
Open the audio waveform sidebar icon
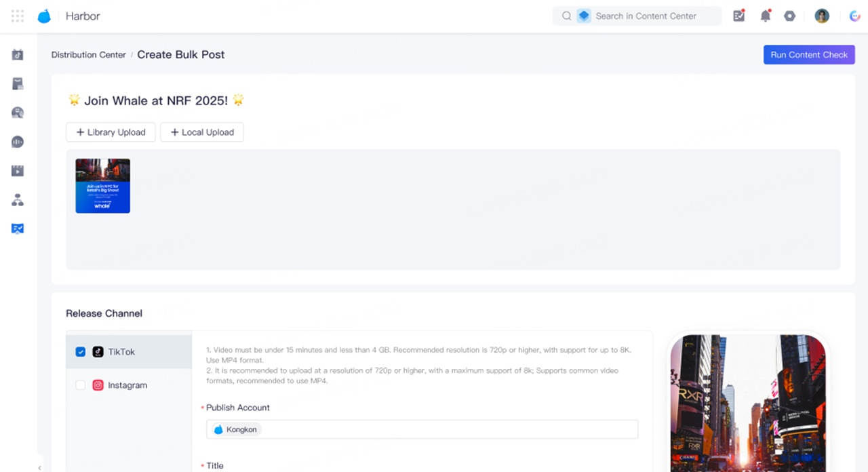pyautogui.click(x=18, y=142)
